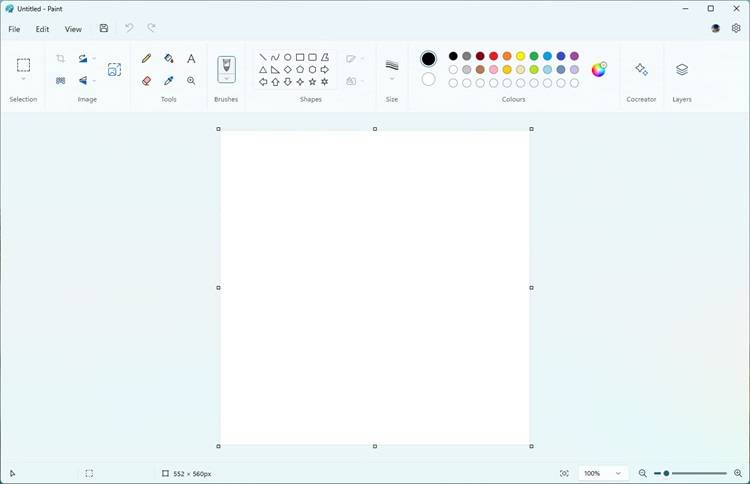Select the Eraser tool
The image size is (750, 484).
[146, 80]
